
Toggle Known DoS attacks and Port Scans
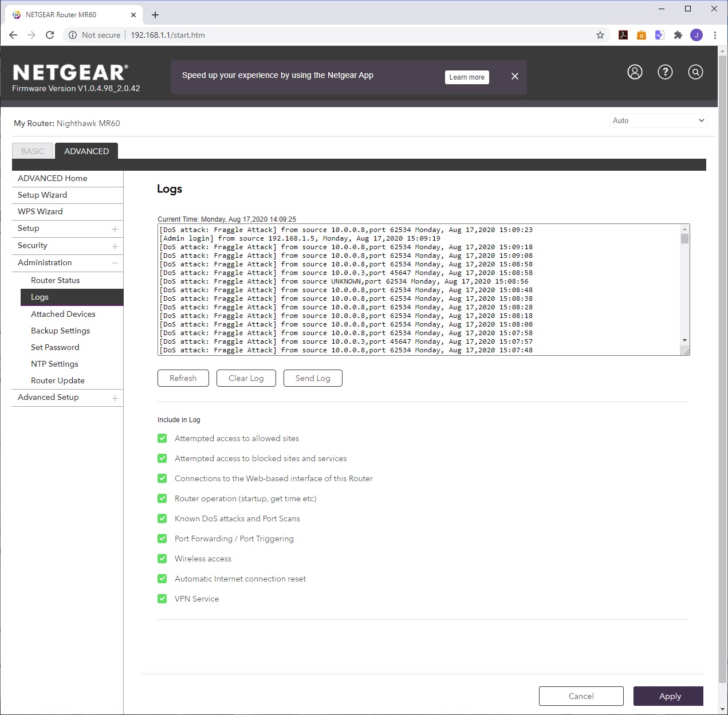162,518
